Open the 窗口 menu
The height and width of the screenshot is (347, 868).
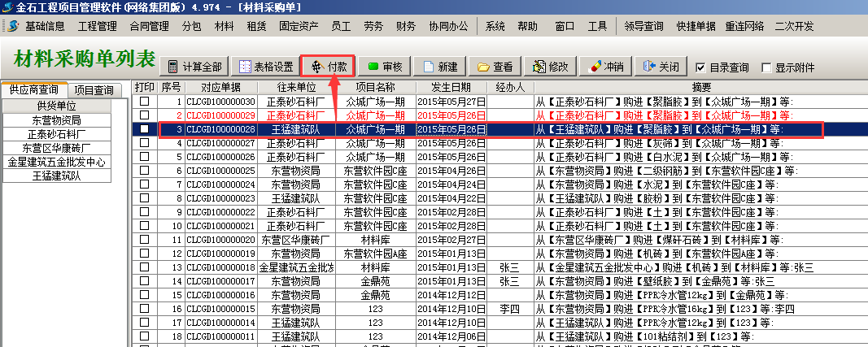pos(565,26)
